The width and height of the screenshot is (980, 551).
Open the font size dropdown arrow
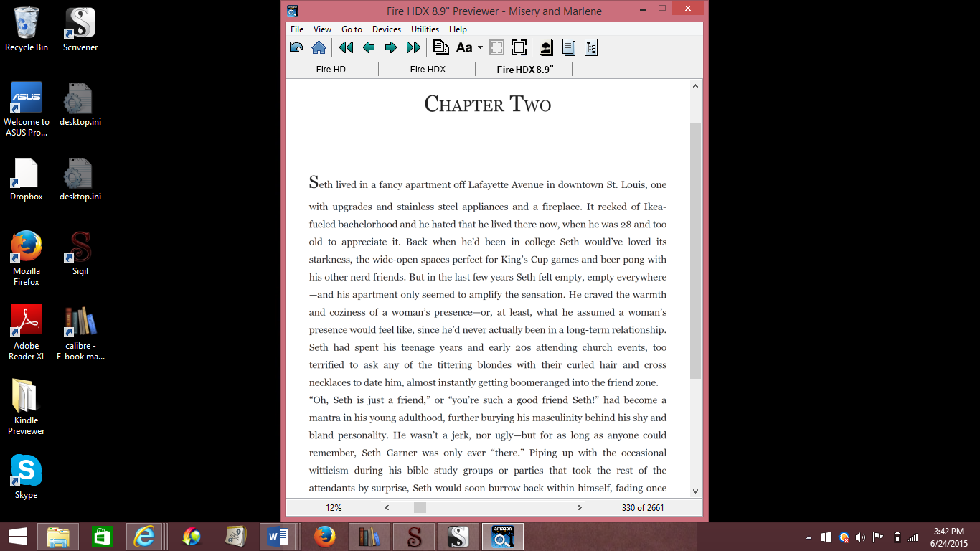[x=480, y=48]
